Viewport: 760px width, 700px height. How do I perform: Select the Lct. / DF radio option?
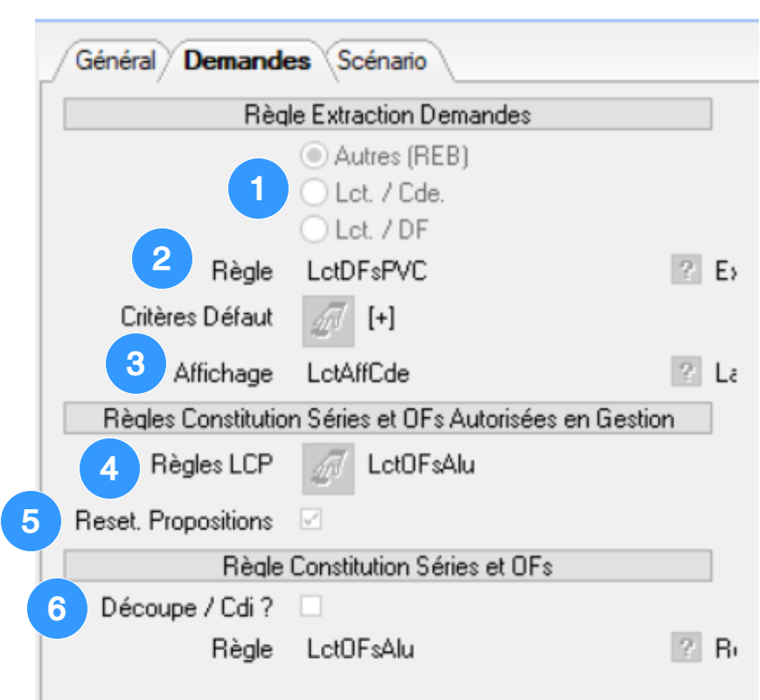(312, 230)
